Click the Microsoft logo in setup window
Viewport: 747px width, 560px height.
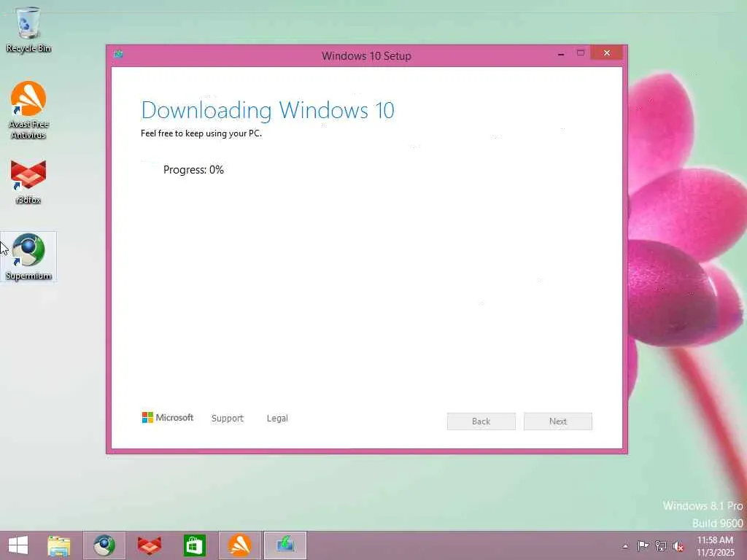click(x=168, y=418)
